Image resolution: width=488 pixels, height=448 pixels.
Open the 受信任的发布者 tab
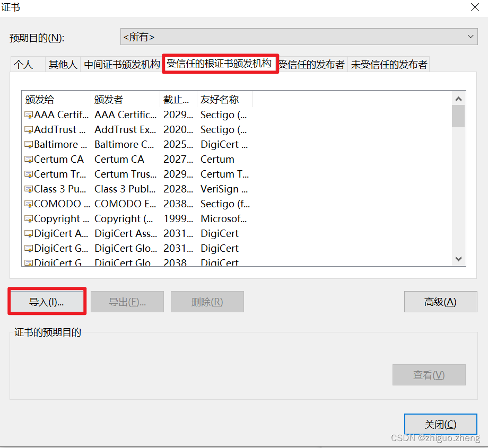click(312, 64)
